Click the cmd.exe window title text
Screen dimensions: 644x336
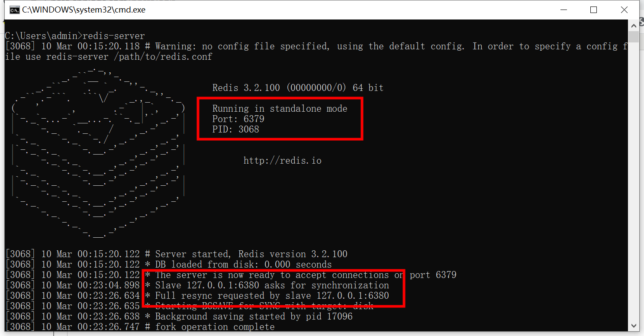[84, 10]
